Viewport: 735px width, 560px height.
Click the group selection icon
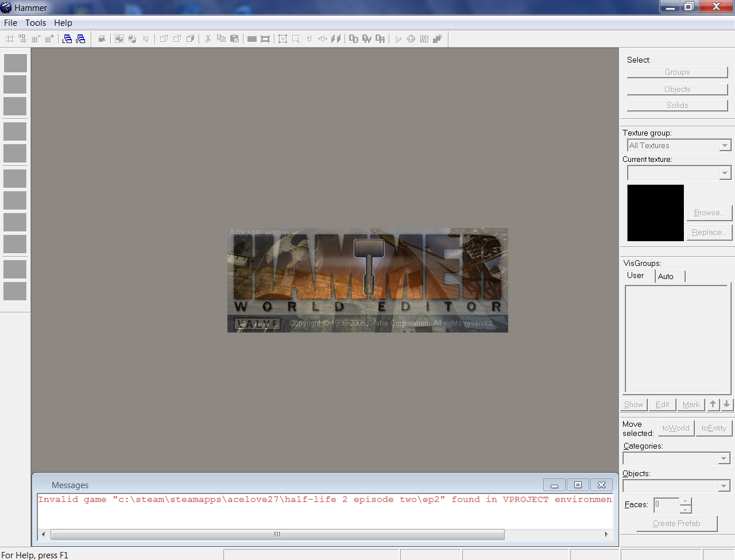(119, 39)
